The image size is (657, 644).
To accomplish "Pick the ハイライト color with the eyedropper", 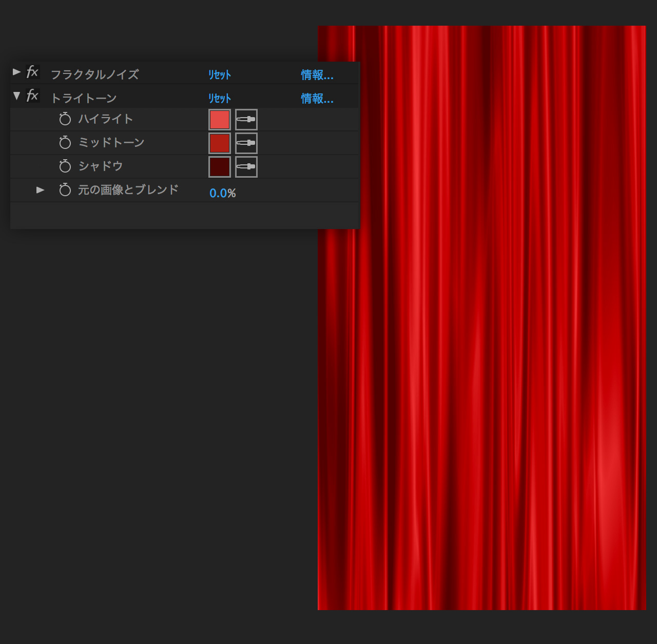I will [x=246, y=120].
